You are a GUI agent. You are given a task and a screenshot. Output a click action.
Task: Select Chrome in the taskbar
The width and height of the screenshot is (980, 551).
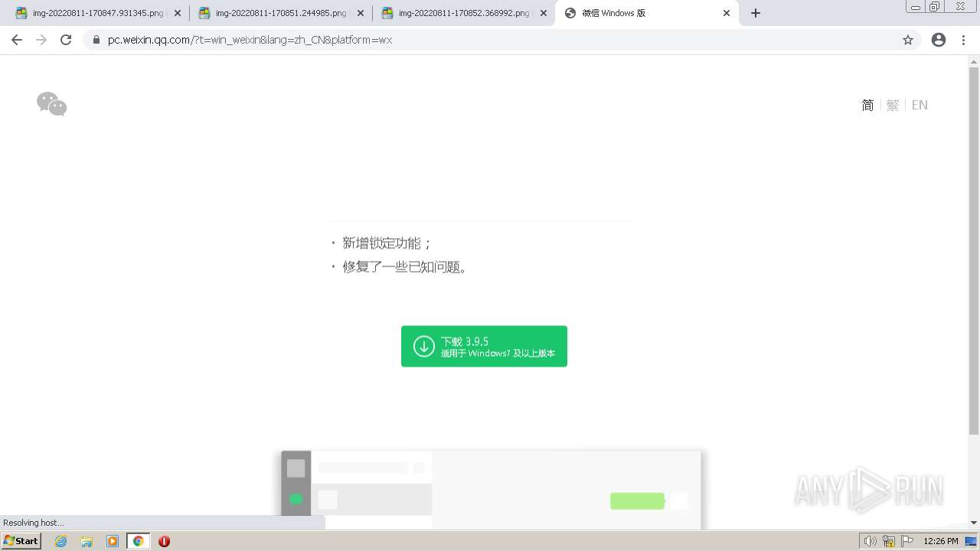[139, 541]
